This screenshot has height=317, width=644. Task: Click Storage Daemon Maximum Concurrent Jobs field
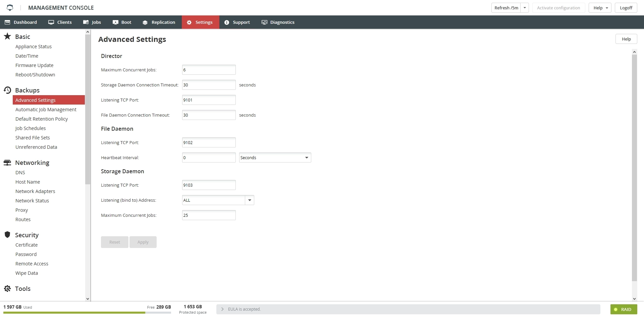click(x=209, y=215)
